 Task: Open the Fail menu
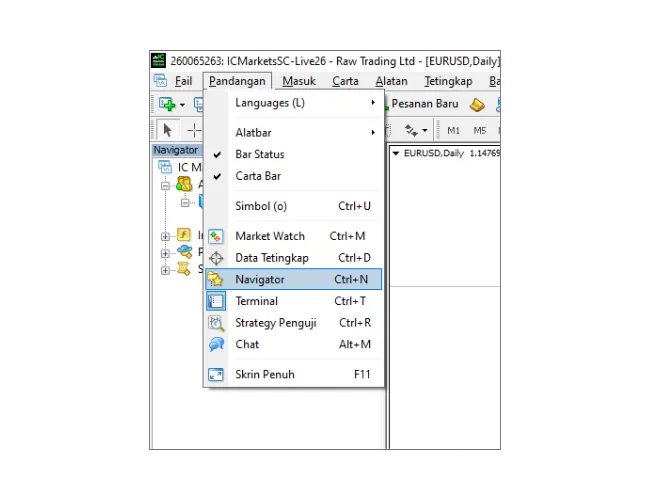pos(183,81)
